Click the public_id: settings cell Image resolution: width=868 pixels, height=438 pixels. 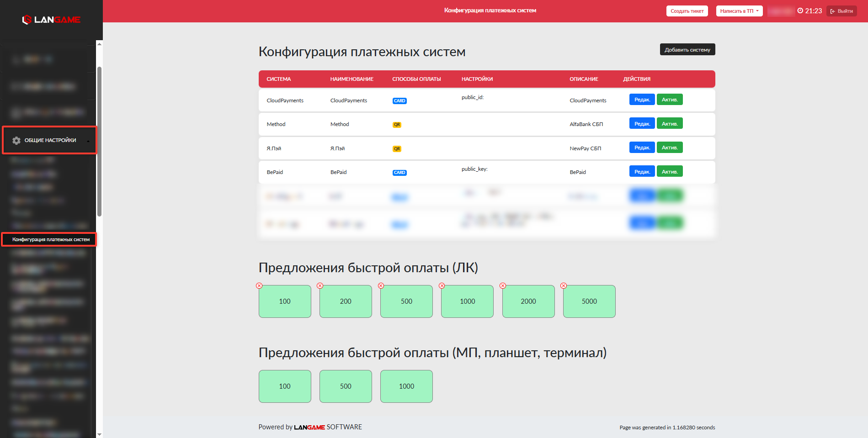[473, 97]
